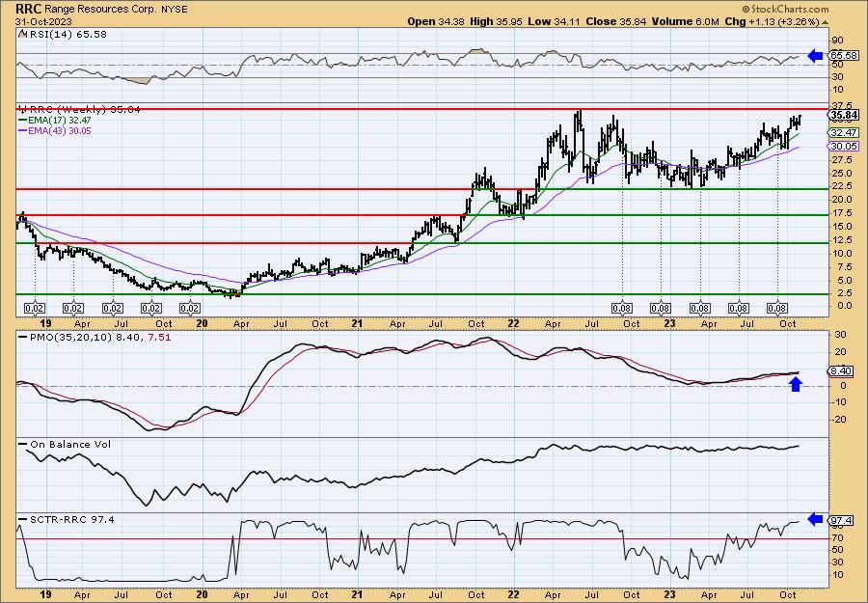Click the 27.5 price axis label
The height and width of the screenshot is (603, 868).
pos(841,159)
